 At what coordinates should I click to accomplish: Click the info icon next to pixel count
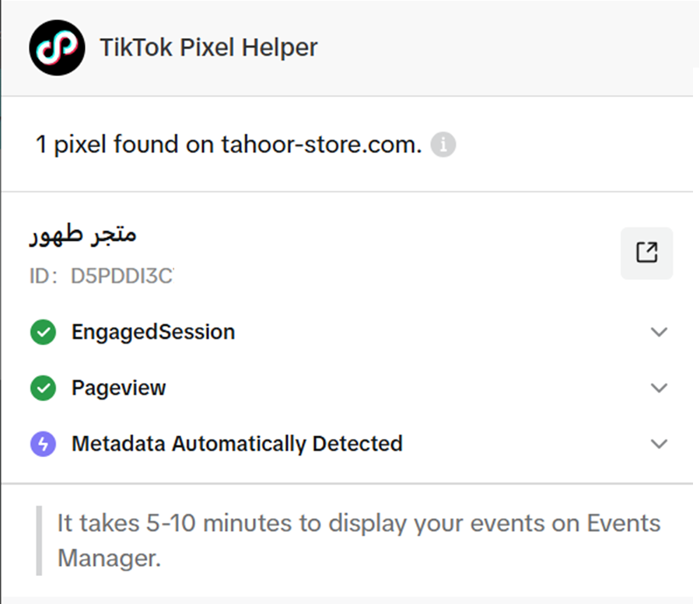point(443,144)
